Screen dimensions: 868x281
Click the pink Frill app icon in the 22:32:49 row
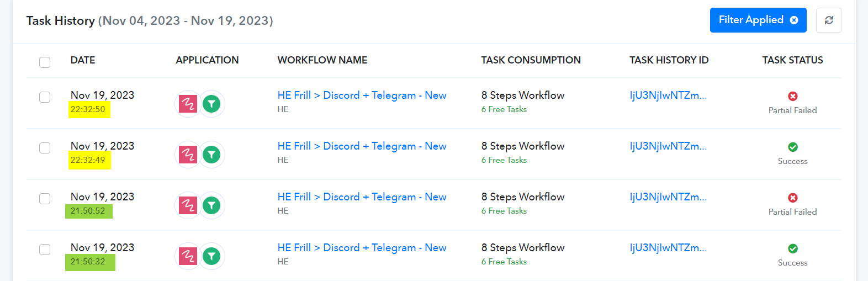tap(188, 155)
